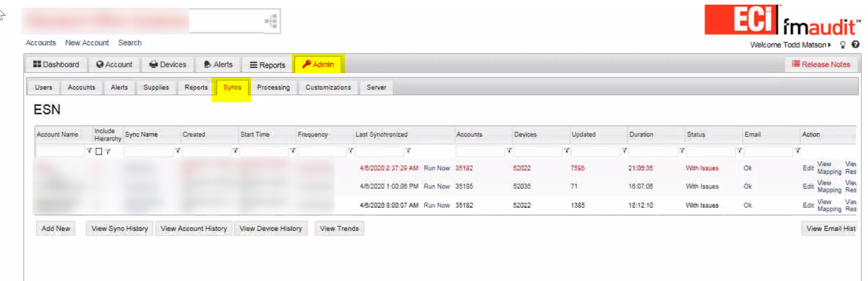Image resolution: width=868 pixels, height=281 pixels.
Task: Select the Syncs sub-tab
Action: [x=232, y=87]
